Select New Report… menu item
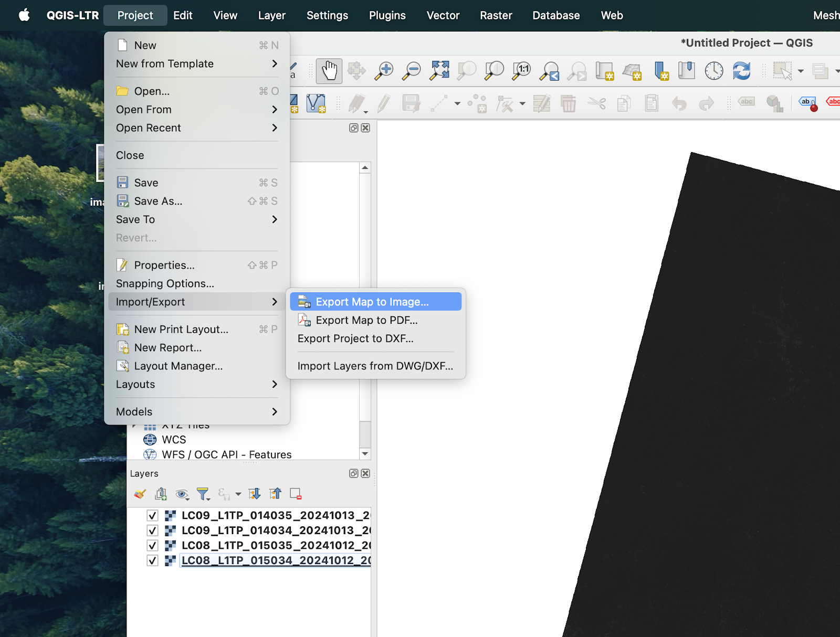Screen dimensions: 840x637 [x=197, y=347]
